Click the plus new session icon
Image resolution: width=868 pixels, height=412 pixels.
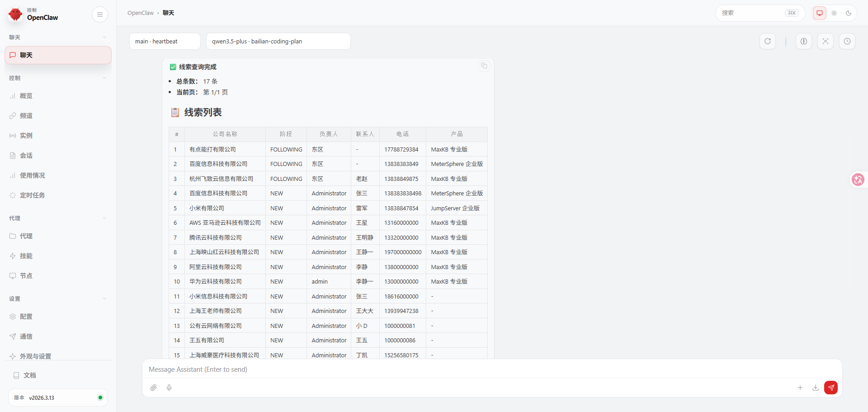tap(800, 388)
